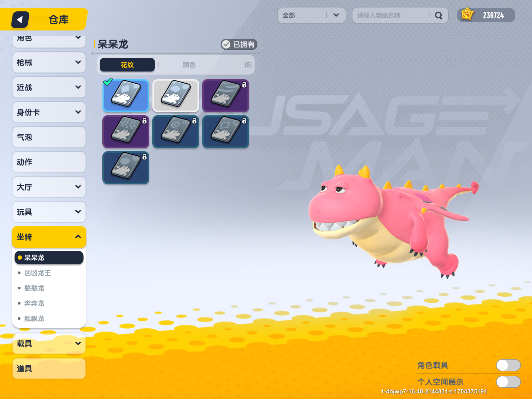
Task: Click the search magnifier icon
Action: pos(438,16)
